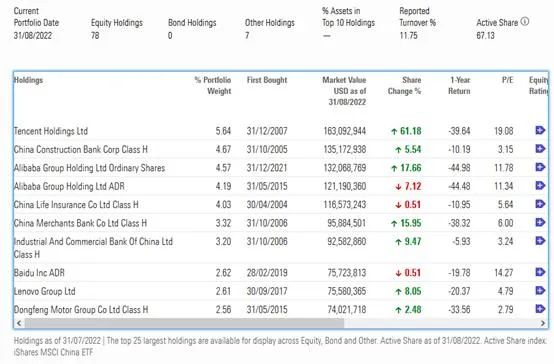Open rating icon for Dongfeng Motor Group
The image size is (554, 364).
[x=540, y=309]
